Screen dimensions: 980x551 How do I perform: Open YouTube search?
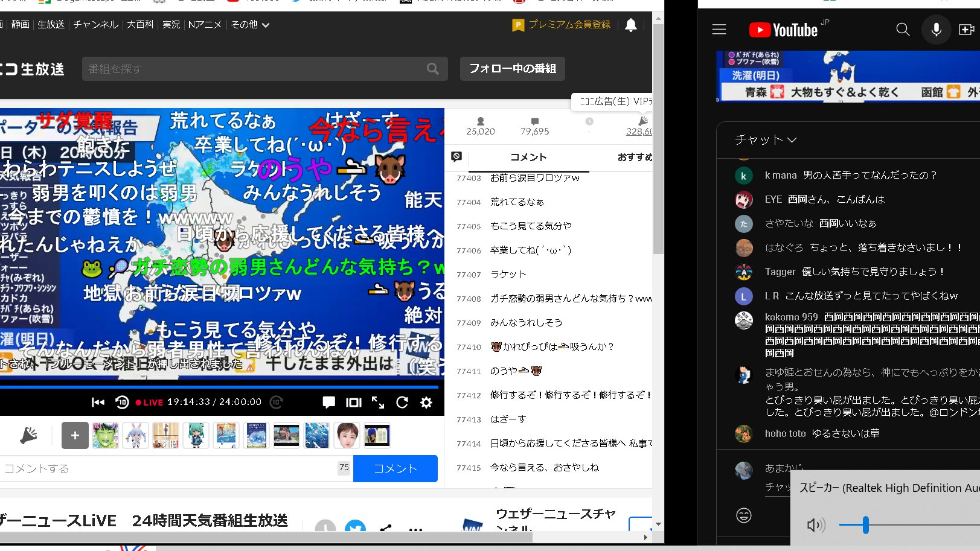[x=903, y=30]
